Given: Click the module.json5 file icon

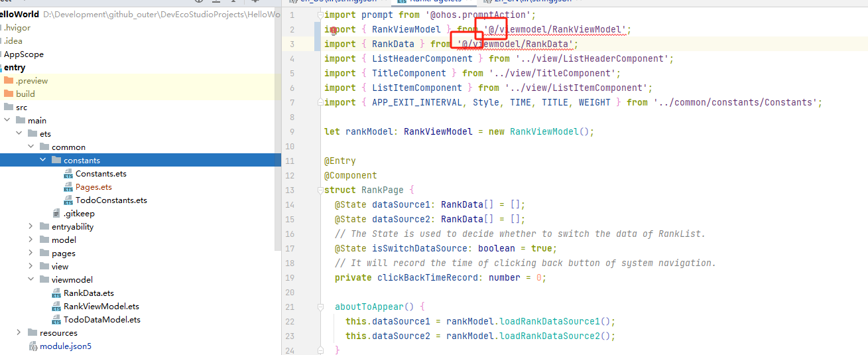Looking at the screenshot, I should (x=32, y=346).
